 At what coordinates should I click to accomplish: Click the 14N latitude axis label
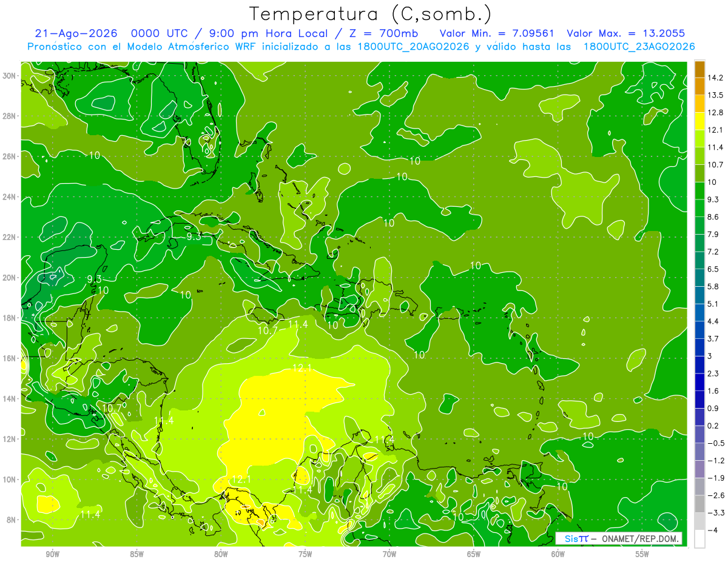coord(10,399)
